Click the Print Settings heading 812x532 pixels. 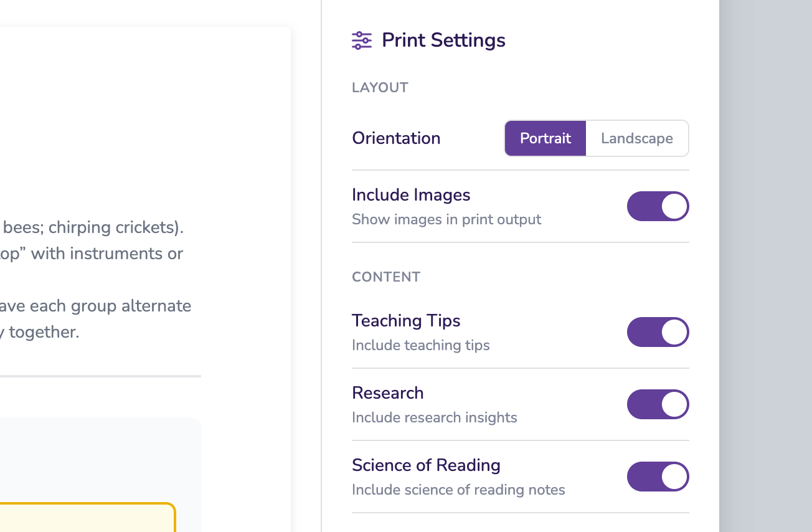click(x=443, y=40)
